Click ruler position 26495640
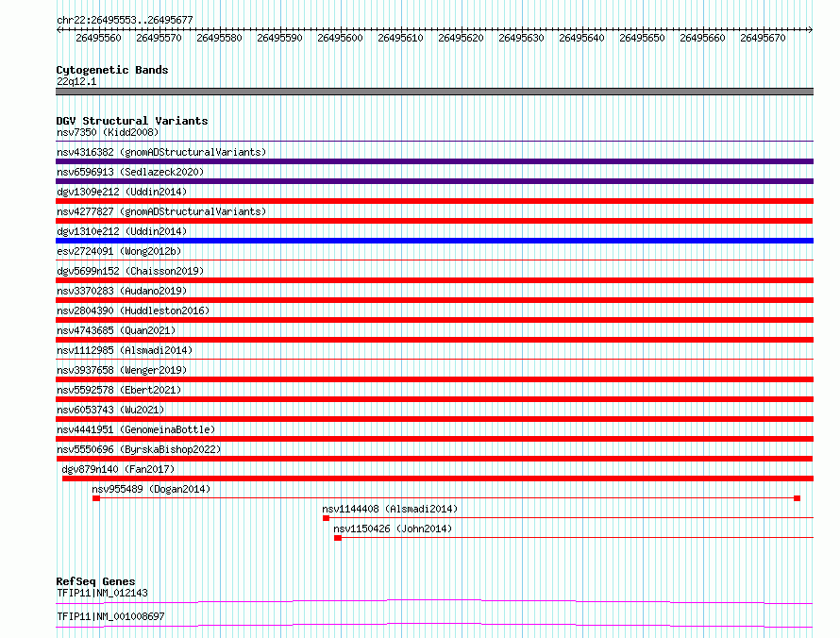This screenshot has width=840, height=638. pyautogui.click(x=581, y=38)
